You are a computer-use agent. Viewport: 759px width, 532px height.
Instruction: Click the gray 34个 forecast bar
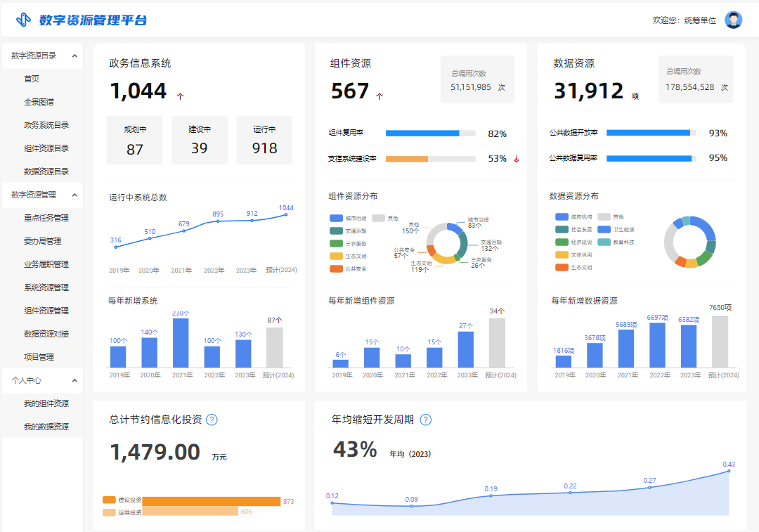[x=497, y=343]
